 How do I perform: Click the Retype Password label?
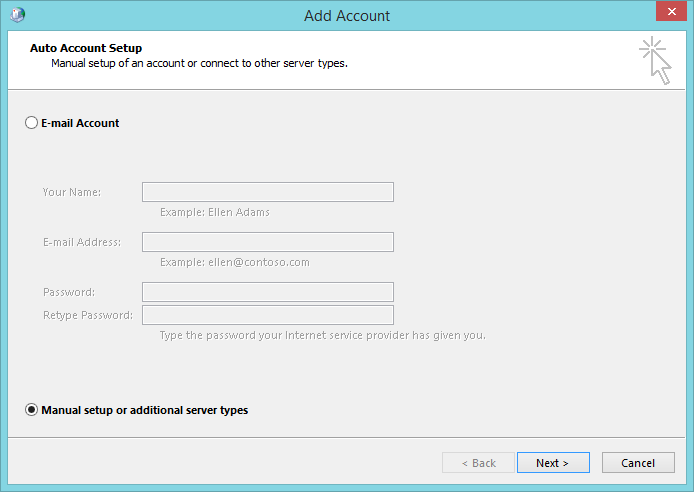88,315
